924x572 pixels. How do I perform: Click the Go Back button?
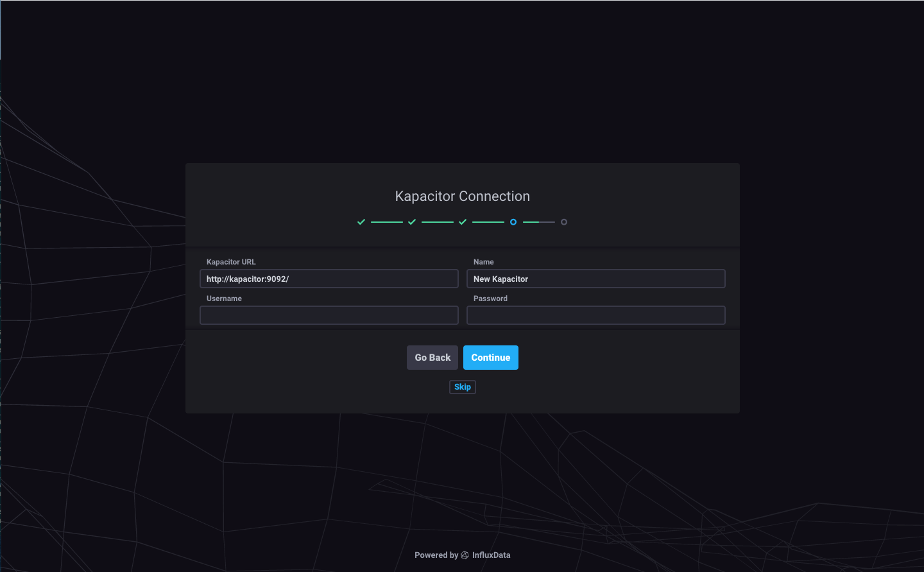[x=432, y=358]
